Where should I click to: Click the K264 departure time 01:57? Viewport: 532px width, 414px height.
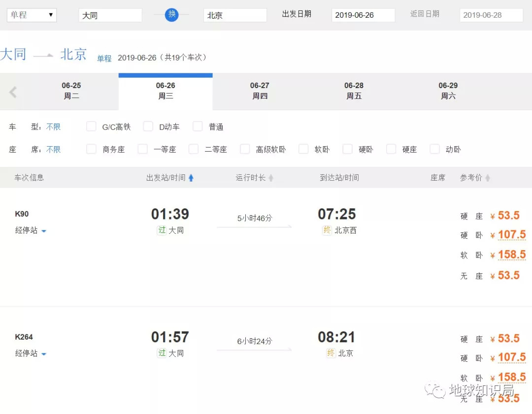pyautogui.click(x=170, y=337)
